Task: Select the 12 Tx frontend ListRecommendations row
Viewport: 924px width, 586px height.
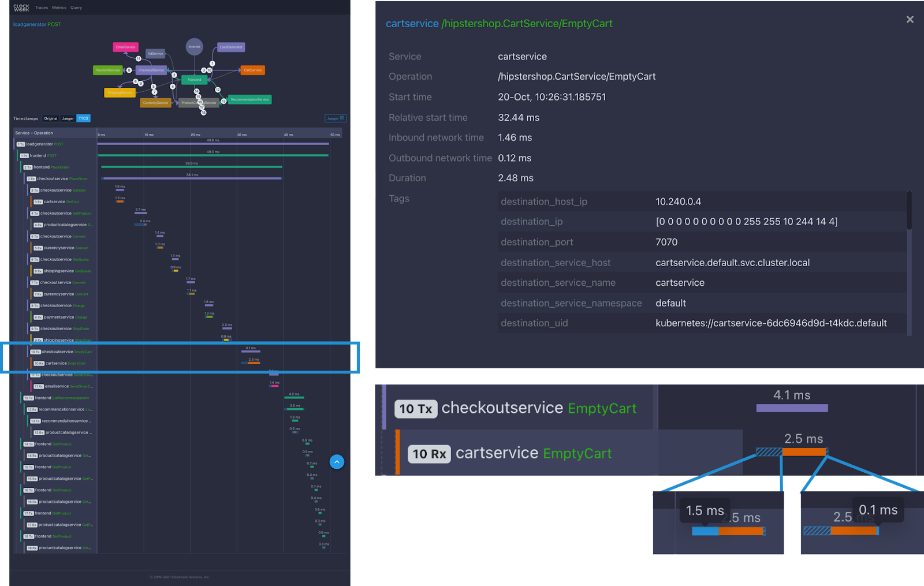Action: pos(59,398)
